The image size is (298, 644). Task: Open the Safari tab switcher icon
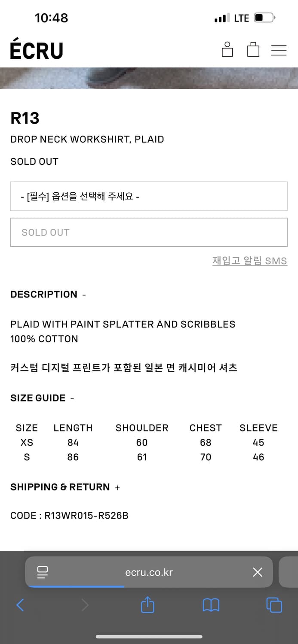[274, 605]
